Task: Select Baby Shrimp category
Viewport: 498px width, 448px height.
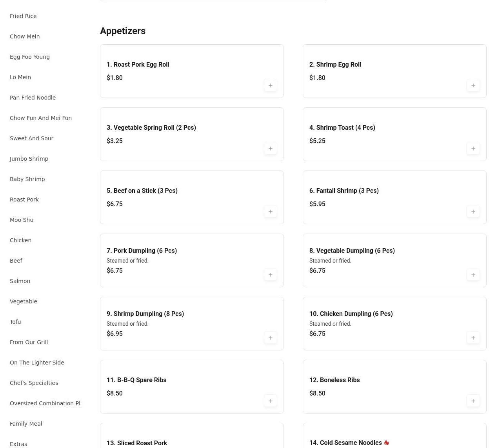Action: click(x=27, y=179)
